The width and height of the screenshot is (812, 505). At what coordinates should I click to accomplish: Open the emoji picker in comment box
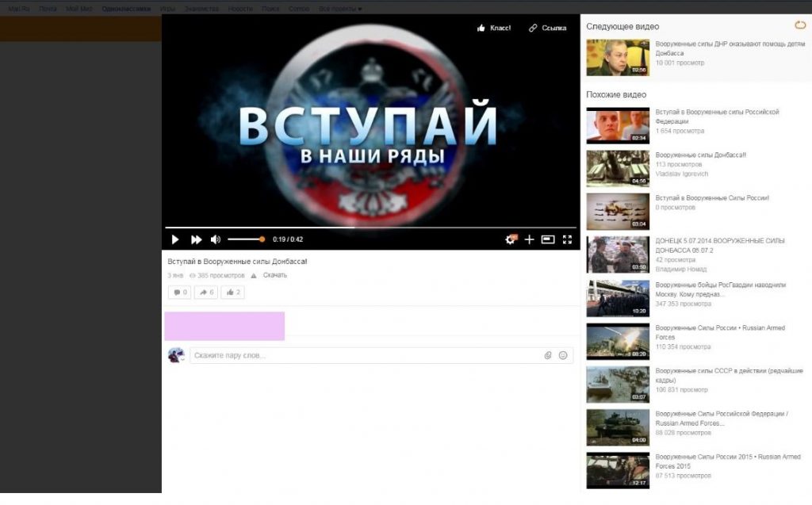tap(563, 355)
